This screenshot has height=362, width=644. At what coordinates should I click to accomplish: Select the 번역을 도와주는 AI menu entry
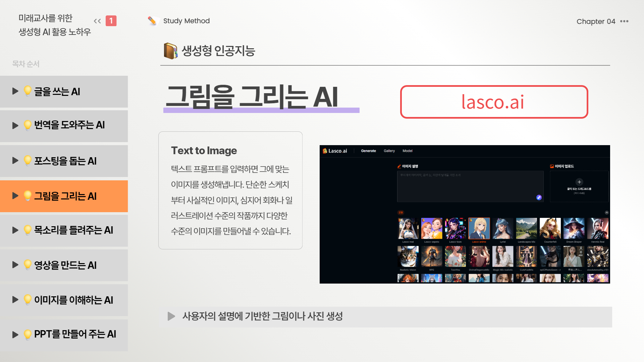tap(64, 126)
